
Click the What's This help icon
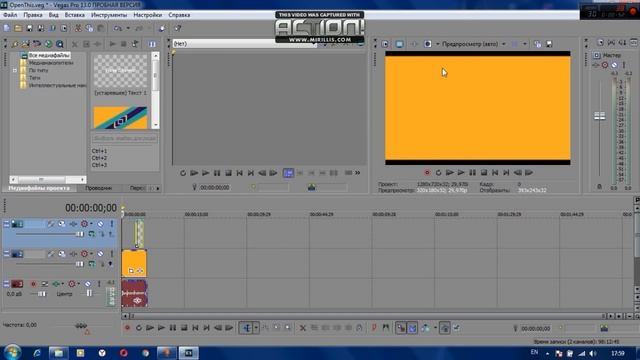(178, 28)
